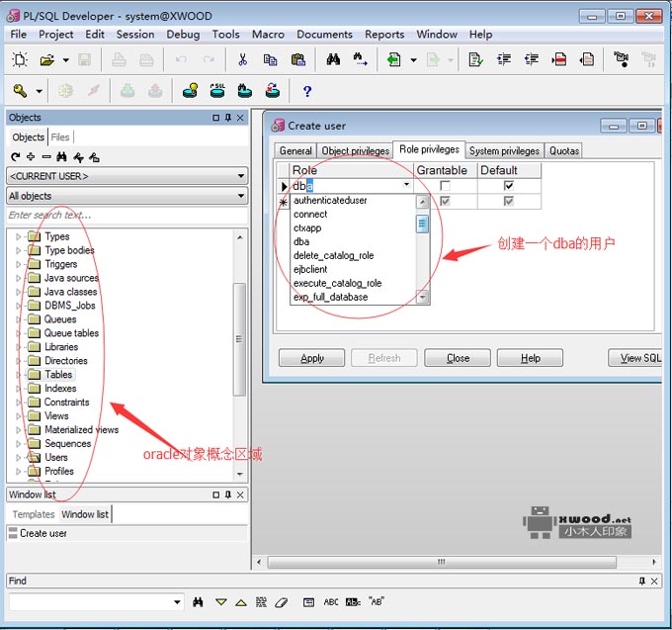The image size is (672, 630).
Task: Check the Grantable box for dba role
Action: tap(446, 186)
